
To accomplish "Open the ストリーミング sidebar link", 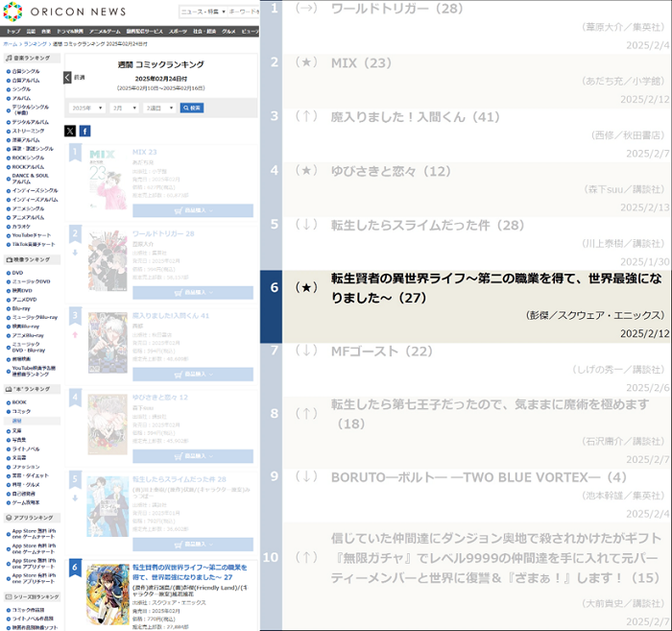I will click(x=28, y=131).
